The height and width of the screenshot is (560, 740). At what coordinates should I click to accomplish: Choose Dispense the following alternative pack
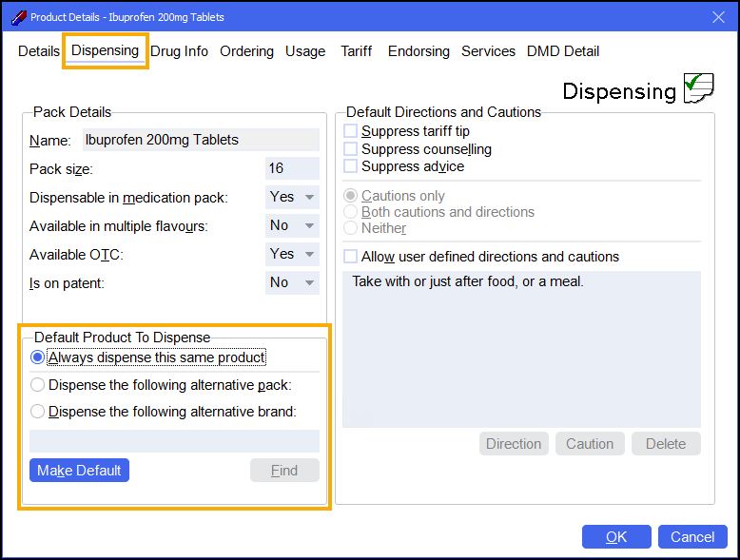click(38, 385)
